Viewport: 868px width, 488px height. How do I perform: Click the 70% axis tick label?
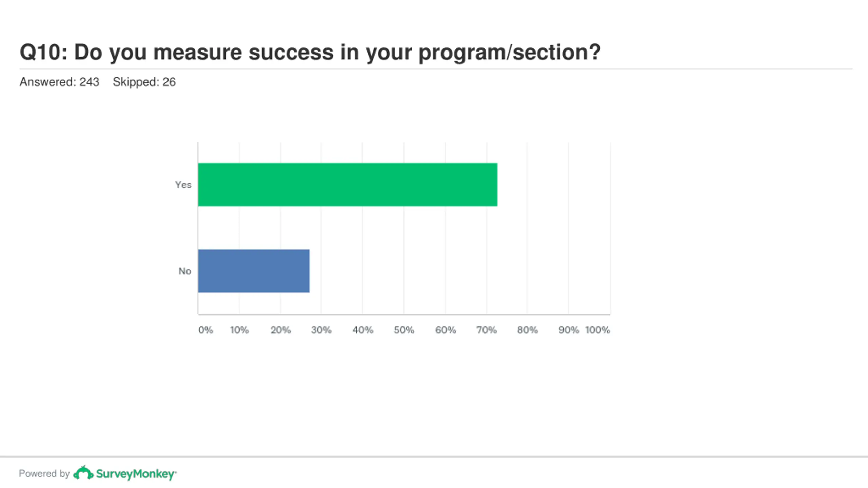[x=487, y=330]
